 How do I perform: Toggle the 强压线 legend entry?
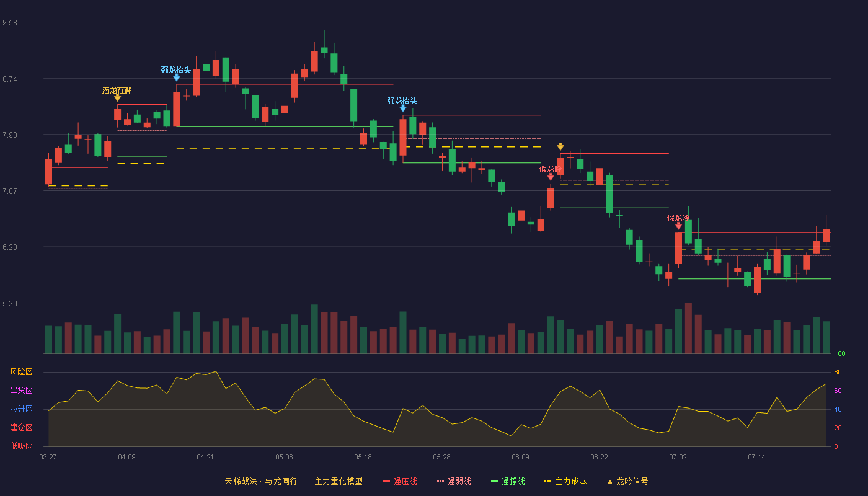tap(400, 481)
